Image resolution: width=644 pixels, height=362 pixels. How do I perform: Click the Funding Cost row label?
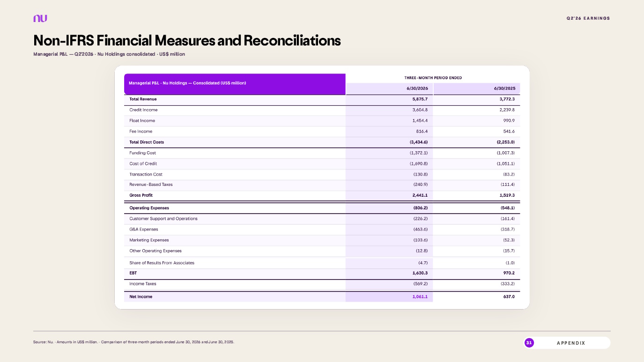[x=142, y=153]
